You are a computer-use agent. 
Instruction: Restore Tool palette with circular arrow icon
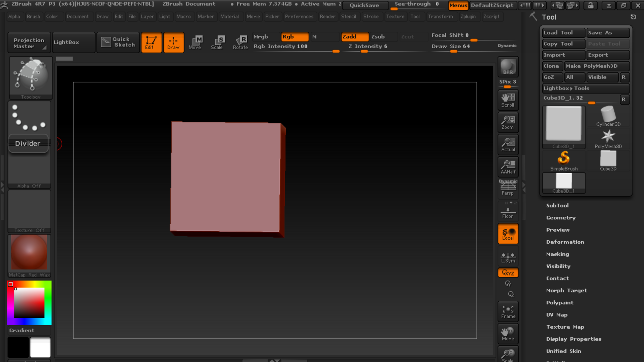coord(633,17)
